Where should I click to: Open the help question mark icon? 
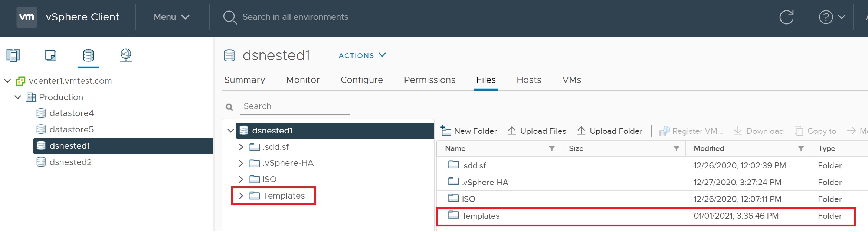click(826, 17)
